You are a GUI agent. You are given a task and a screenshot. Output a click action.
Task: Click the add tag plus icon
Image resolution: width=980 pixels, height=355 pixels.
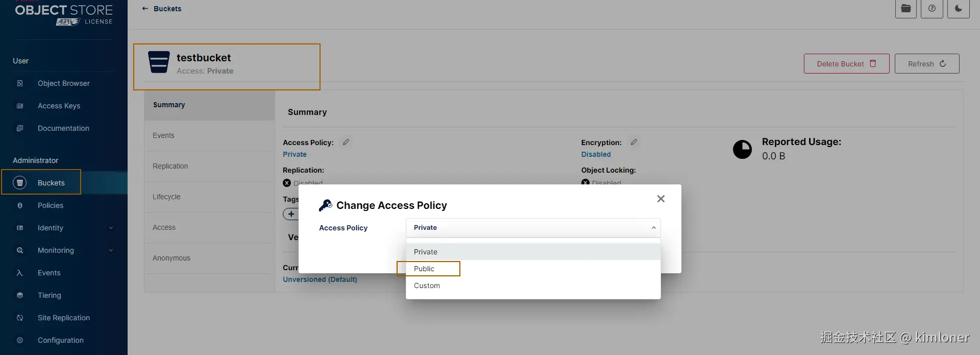pos(291,214)
